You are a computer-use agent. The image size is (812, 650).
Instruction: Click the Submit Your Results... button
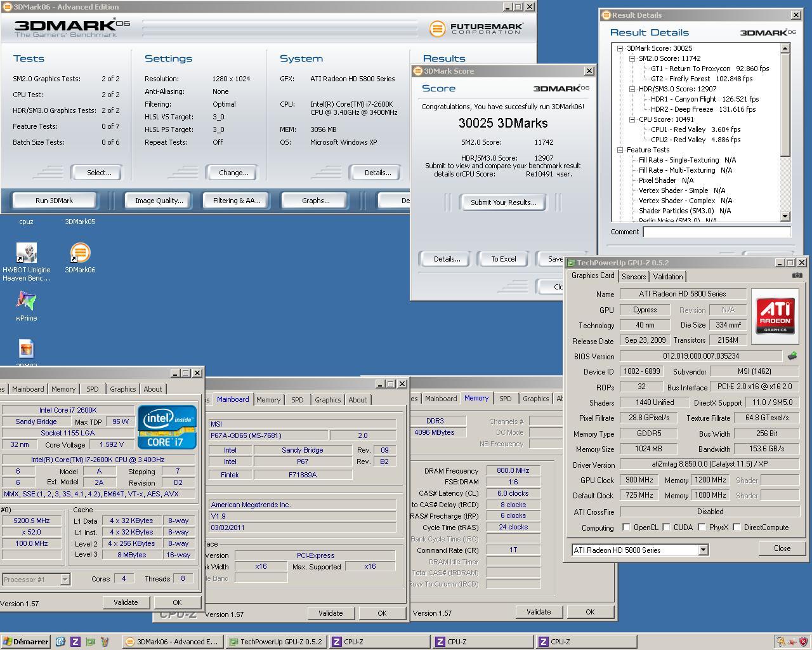click(x=503, y=202)
